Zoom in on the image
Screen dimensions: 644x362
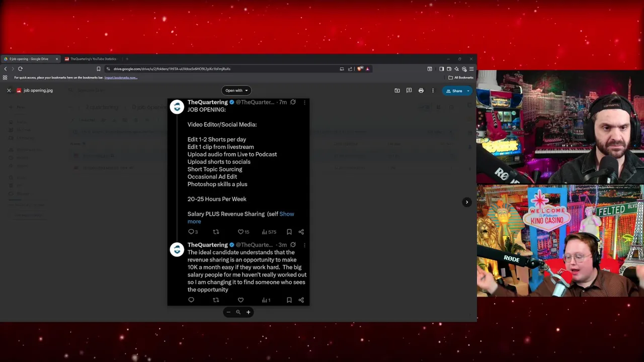click(x=248, y=312)
